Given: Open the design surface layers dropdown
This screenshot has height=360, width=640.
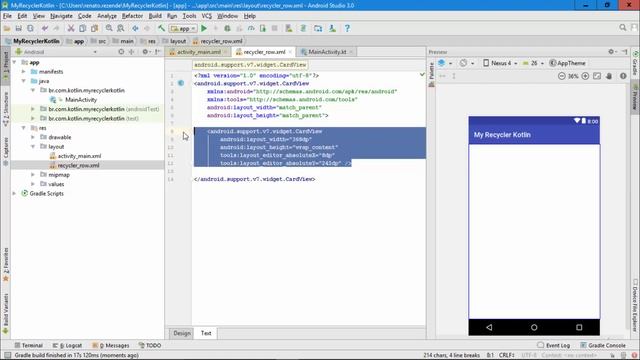Looking at the screenshot, I should [444, 63].
